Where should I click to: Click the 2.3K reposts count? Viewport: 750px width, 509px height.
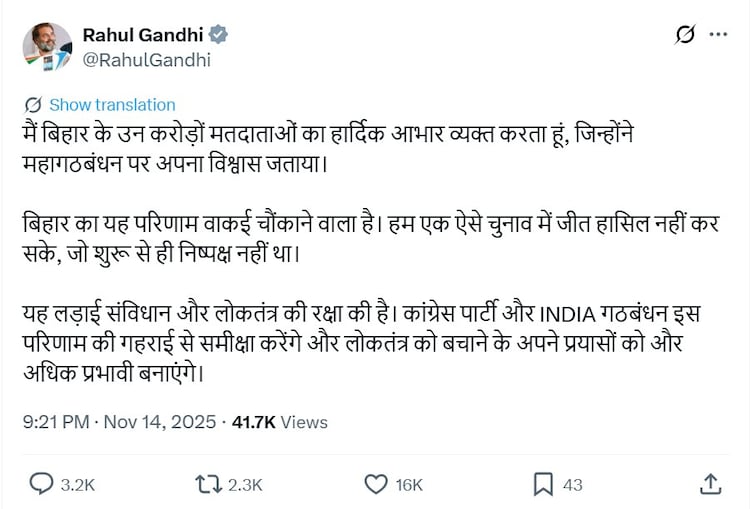click(x=245, y=485)
